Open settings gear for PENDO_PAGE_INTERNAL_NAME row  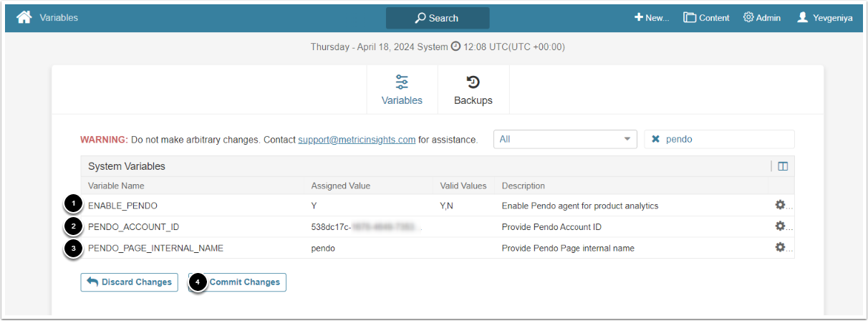(x=780, y=247)
